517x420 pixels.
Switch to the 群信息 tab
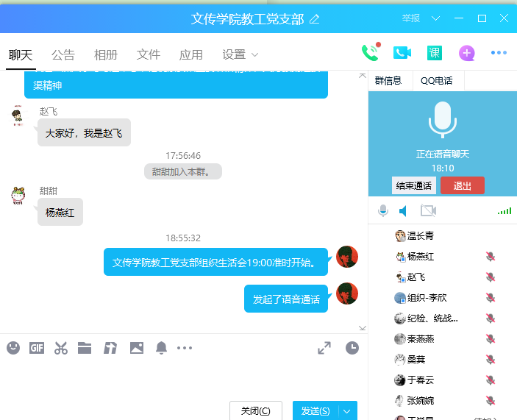click(x=388, y=80)
